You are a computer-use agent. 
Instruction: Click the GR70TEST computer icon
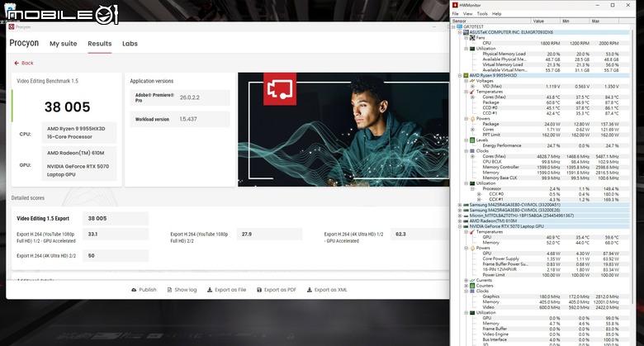pos(460,26)
